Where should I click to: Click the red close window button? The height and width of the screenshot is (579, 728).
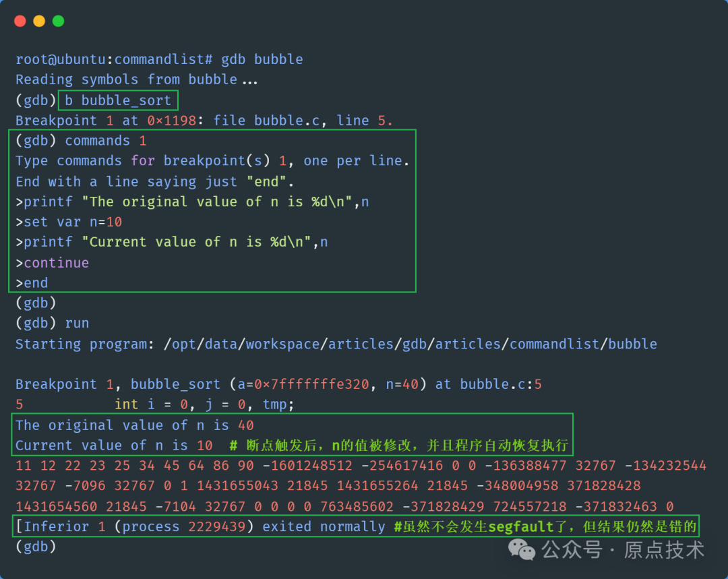click(x=20, y=21)
